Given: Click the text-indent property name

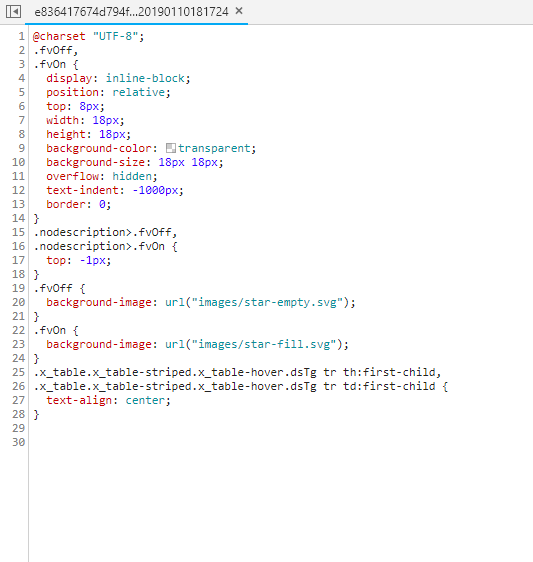Looking at the screenshot, I should [82, 190].
